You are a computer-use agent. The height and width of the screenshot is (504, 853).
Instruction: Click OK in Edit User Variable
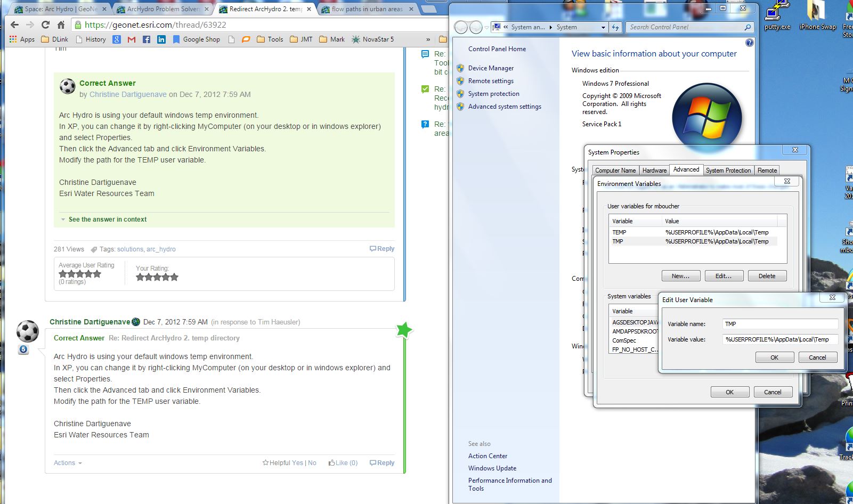click(775, 357)
